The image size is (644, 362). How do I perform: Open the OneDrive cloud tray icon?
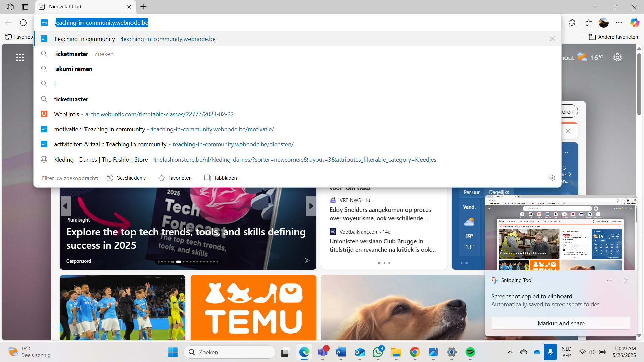point(537,352)
